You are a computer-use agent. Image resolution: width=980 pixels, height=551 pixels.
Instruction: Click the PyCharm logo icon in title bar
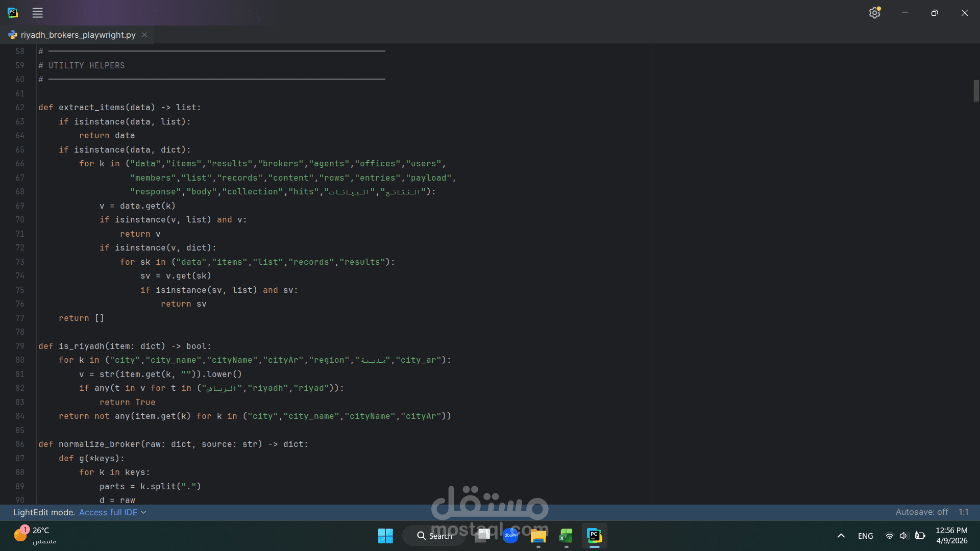click(x=13, y=13)
